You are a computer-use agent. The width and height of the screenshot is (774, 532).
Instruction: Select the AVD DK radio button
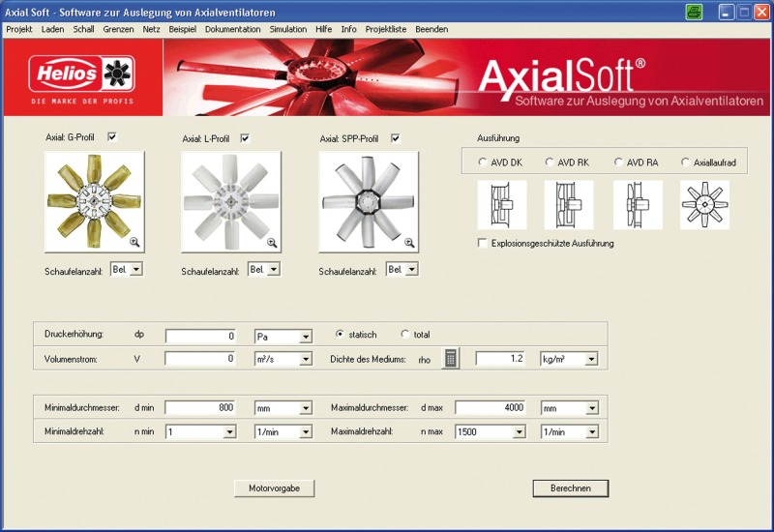point(482,162)
